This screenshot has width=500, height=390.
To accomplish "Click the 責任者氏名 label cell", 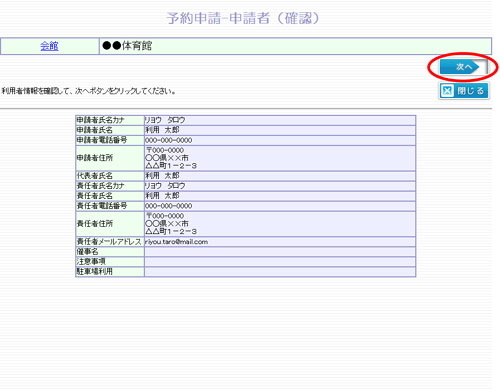I will tap(110, 196).
